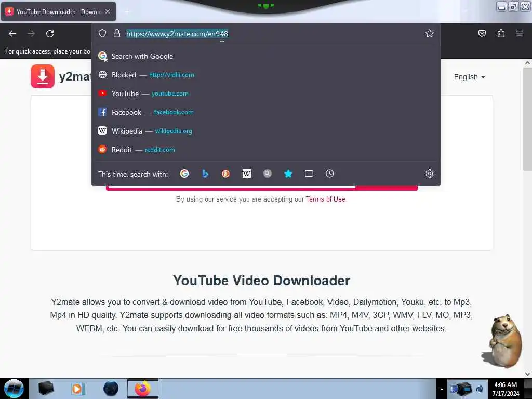
Task: Search this time with Wikipedia icon
Action: [247, 174]
